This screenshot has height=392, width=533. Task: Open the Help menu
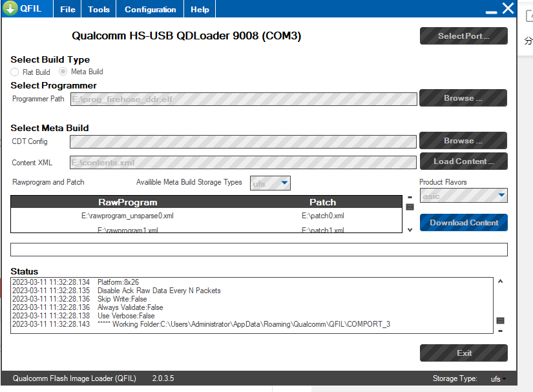click(x=200, y=10)
